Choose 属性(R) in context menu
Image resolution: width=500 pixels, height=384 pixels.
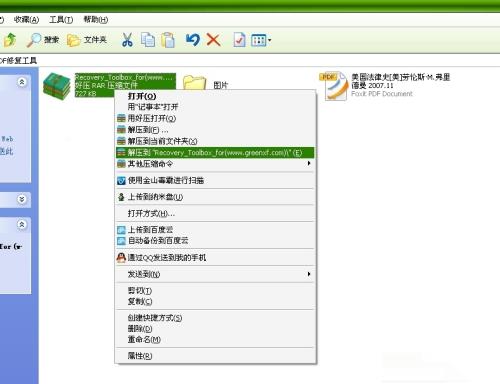[x=215, y=356]
